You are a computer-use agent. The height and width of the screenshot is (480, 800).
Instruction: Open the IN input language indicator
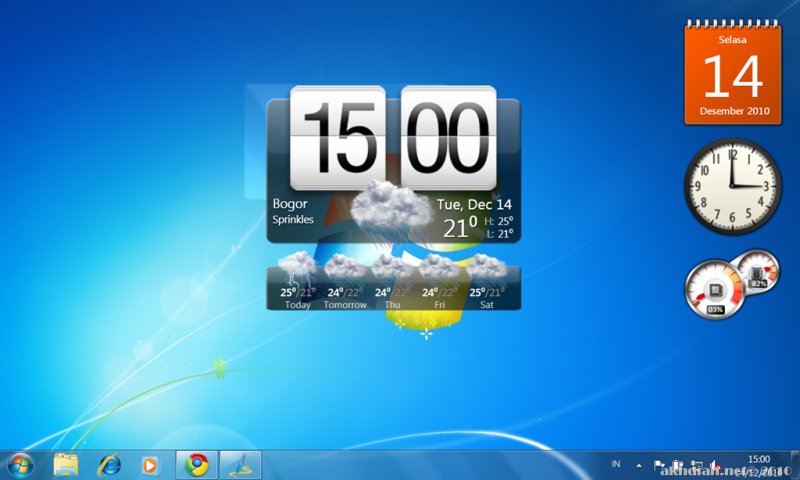(x=616, y=465)
